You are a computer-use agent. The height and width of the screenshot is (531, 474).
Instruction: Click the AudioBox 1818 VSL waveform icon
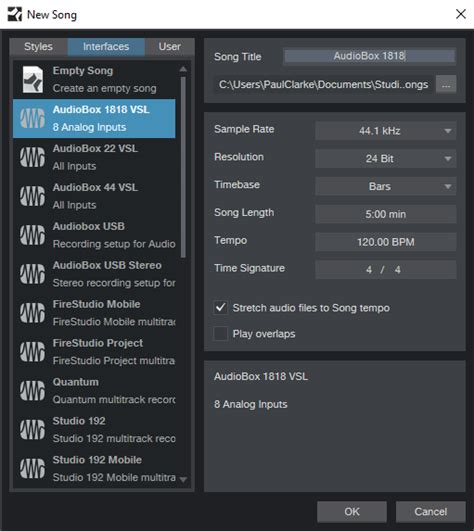32,118
